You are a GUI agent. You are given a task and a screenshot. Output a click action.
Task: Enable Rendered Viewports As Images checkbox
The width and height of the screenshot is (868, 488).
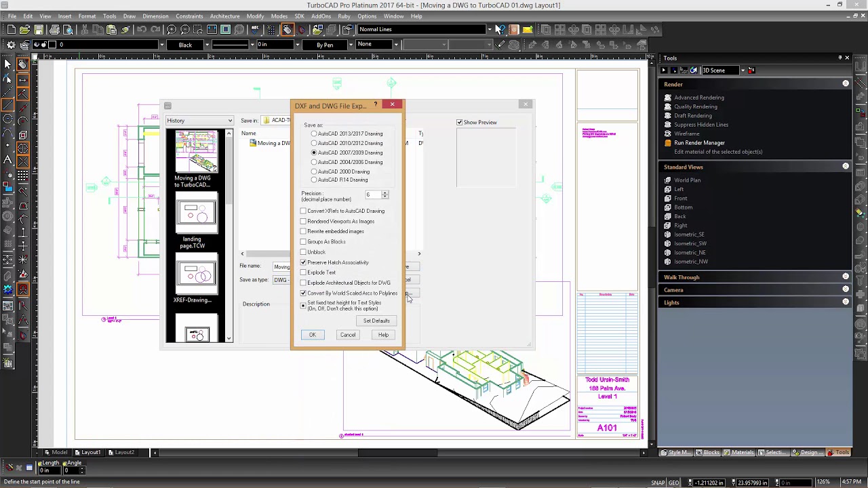[304, 221]
